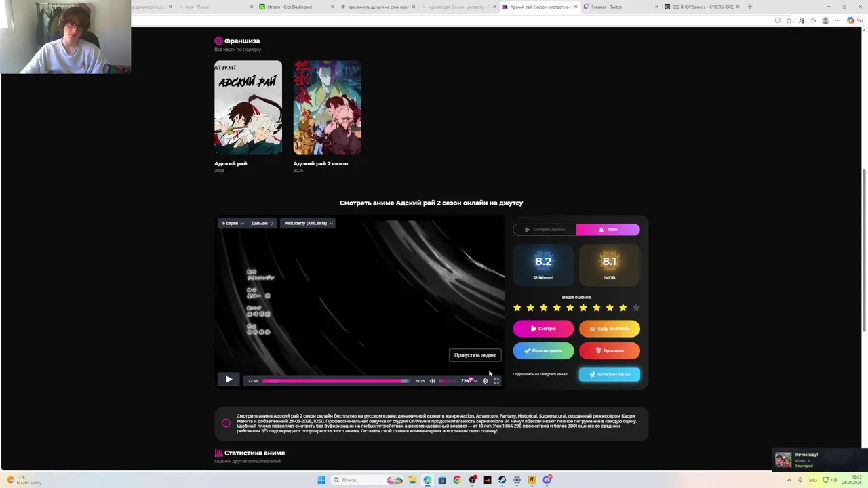This screenshot has height=488, width=868.
Task: Open Google Chrome from taskbar
Action: (457, 480)
